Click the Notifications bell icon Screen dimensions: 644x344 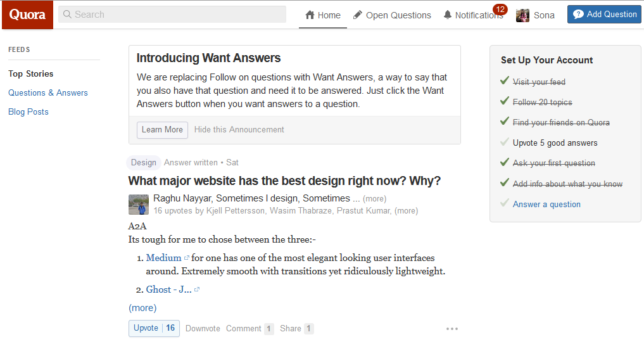[x=448, y=15]
